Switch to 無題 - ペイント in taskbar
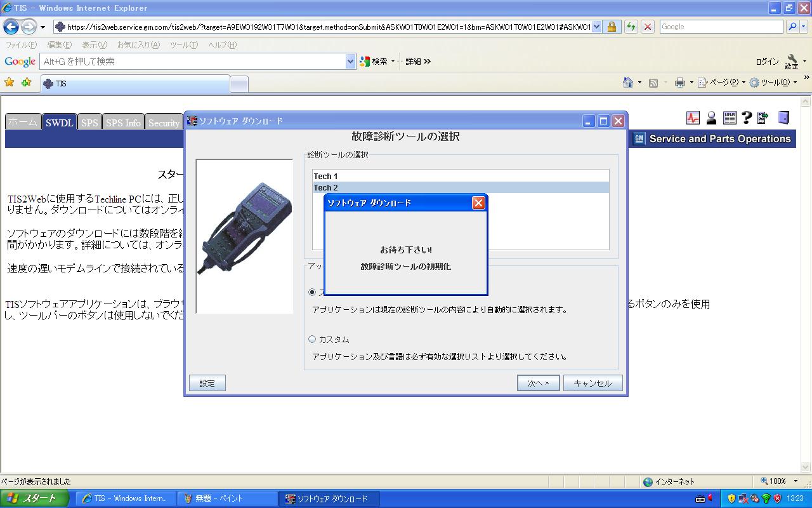This screenshot has height=508, width=812. (227, 498)
